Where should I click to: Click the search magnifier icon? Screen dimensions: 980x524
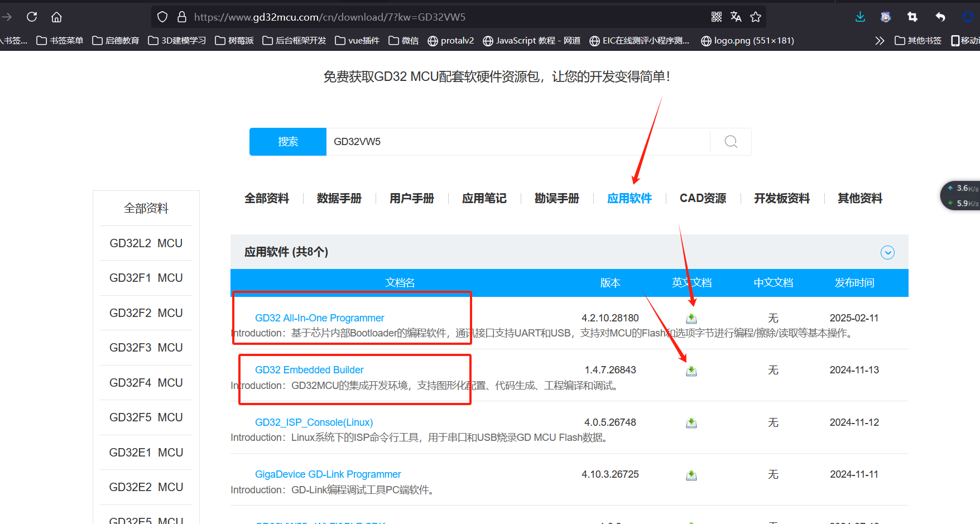[x=731, y=142]
